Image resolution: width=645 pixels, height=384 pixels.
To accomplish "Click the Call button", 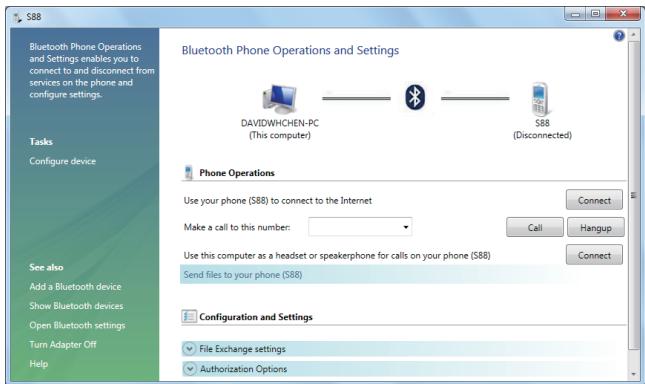I will point(535,227).
